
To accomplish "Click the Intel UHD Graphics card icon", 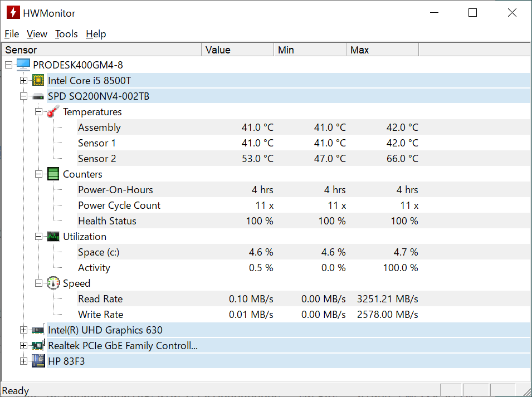I will [38, 330].
